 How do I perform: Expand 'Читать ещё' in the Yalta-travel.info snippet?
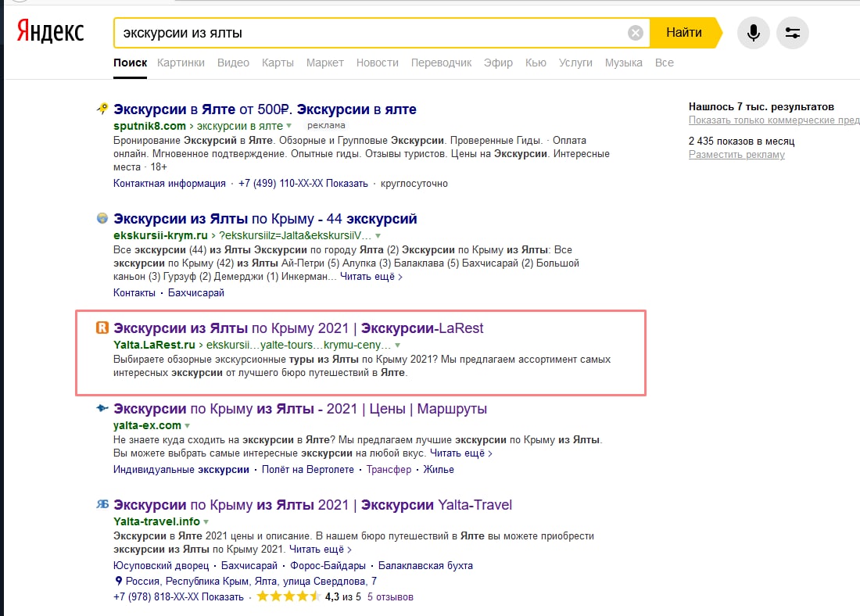tap(321, 549)
